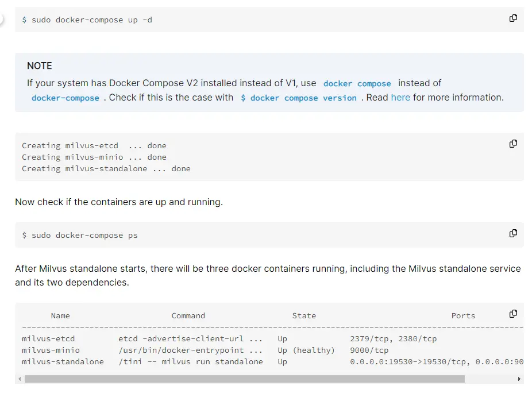The height and width of the screenshot is (397, 532).
Task: Click '/tini -- milvus run standalone' command cell
Action: point(190,362)
